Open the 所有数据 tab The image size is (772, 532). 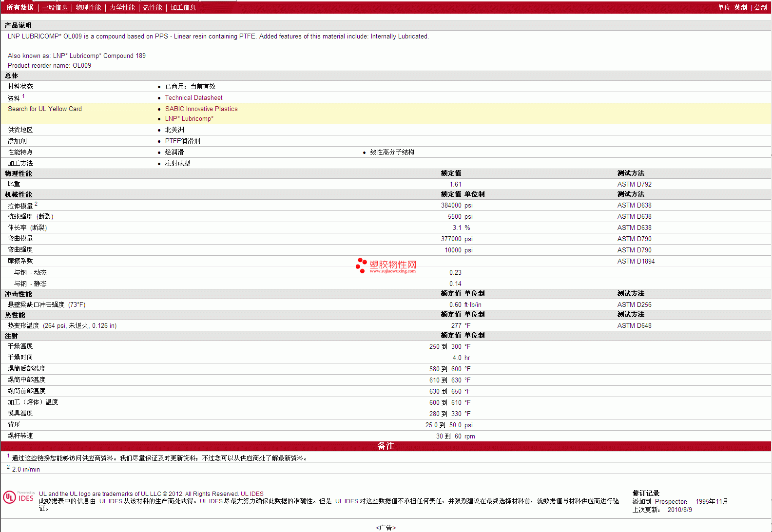tap(20, 7)
